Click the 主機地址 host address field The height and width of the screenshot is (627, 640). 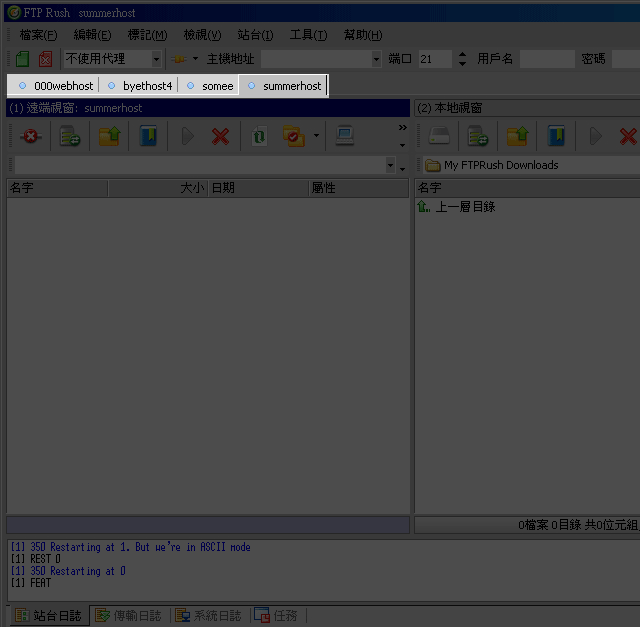pos(316,59)
